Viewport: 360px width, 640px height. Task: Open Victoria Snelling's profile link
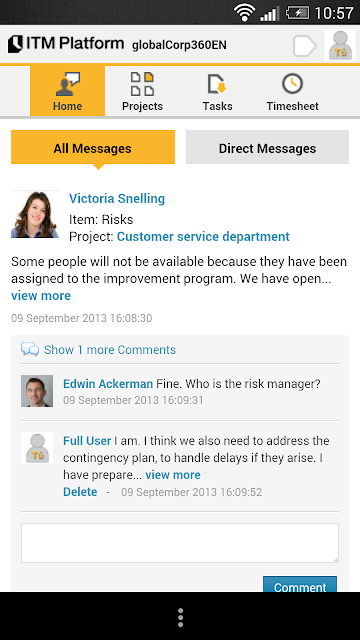[117, 198]
